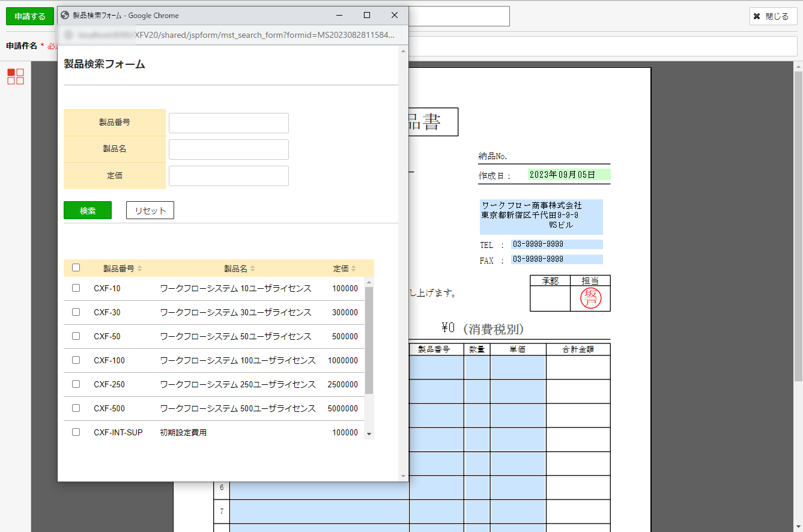Click into the 製品名 input field
Screen dimensions: 803x532
pos(228,150)
